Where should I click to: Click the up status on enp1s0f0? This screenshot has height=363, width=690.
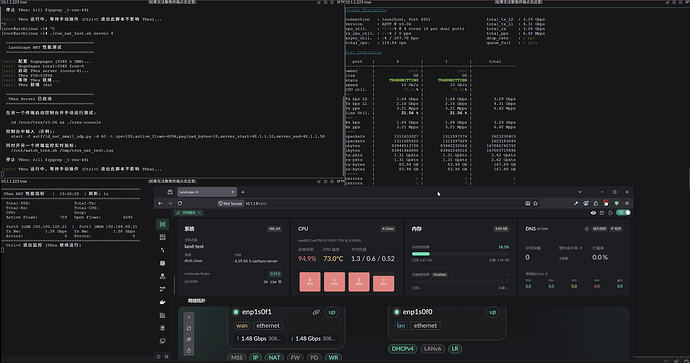[492, 312]
